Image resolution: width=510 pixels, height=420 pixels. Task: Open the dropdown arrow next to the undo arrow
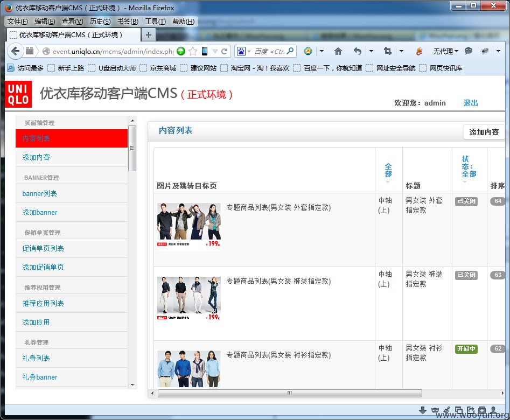371,51
